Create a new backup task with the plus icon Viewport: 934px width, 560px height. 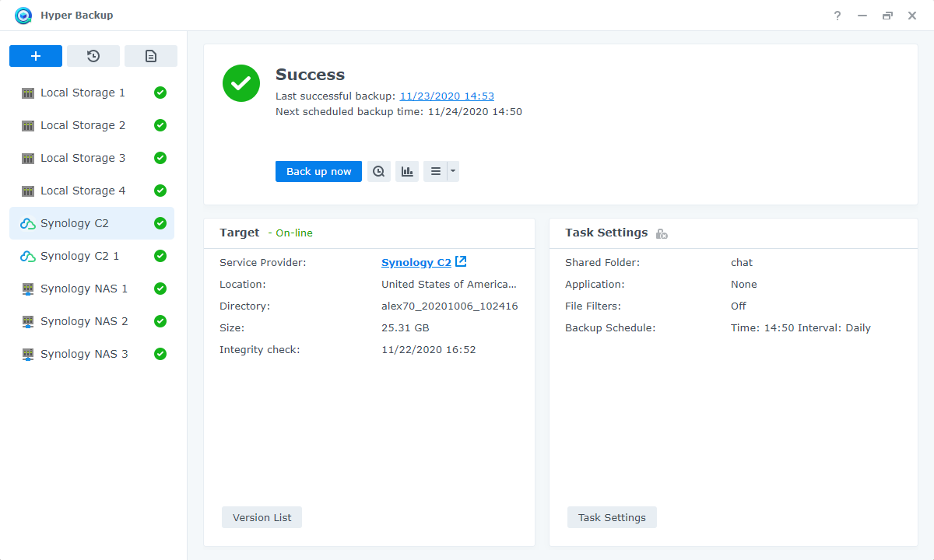tap(35, 55)
